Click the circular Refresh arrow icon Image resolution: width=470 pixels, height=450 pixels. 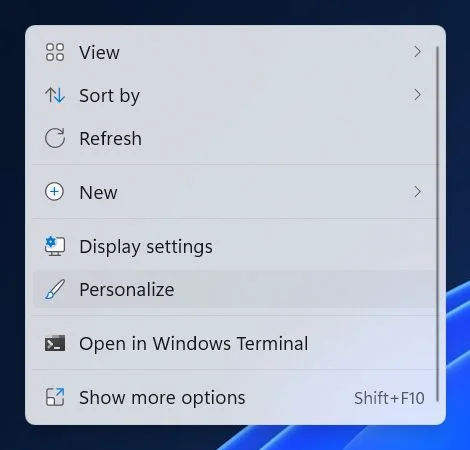click(x=55, y=138)
